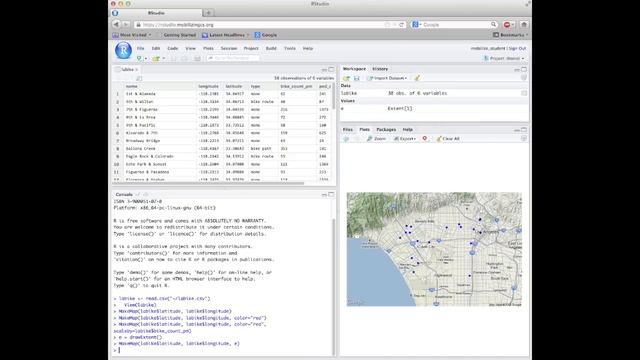Click the Zoom button in Plots pane
The height and width of the screenshot is (360, 640).
(376, 139)
